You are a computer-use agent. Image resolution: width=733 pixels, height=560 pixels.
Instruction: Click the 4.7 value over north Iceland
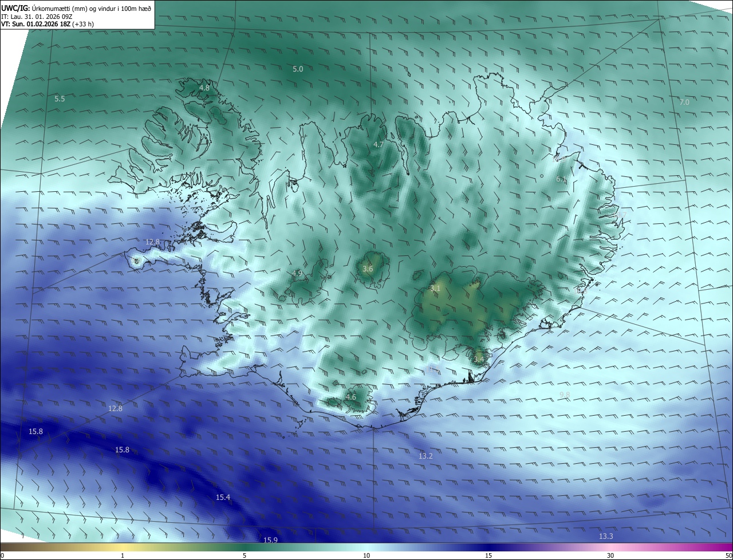379,145
